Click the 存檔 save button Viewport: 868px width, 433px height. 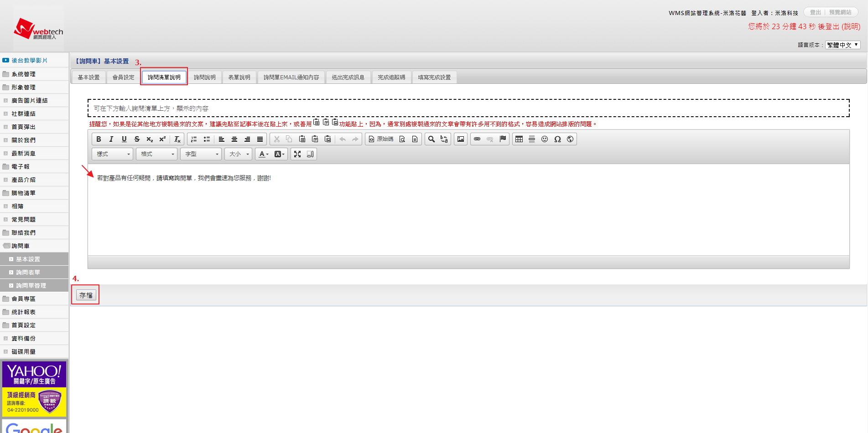click(x=86, y=295)
